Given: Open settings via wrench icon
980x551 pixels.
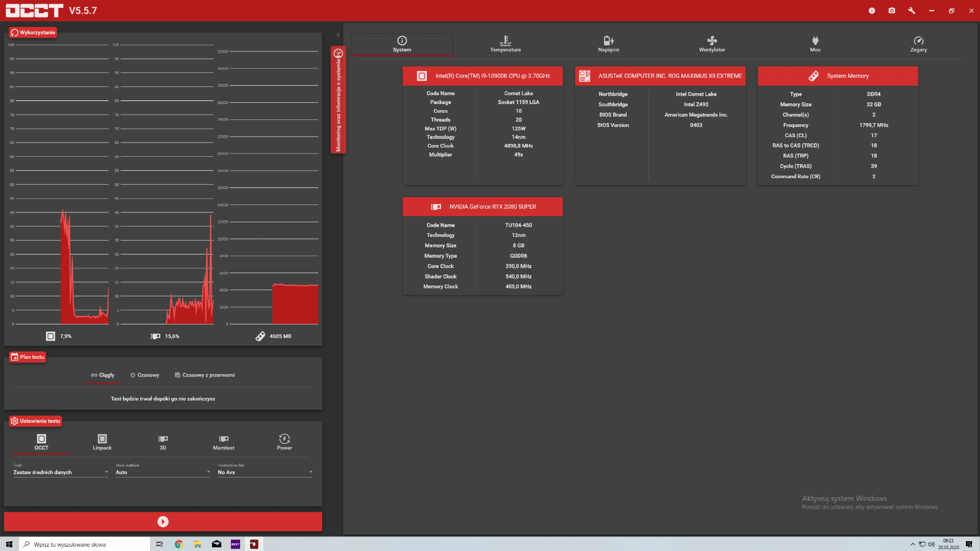Looking at the screenshot, I should click(x=911, y=10).
